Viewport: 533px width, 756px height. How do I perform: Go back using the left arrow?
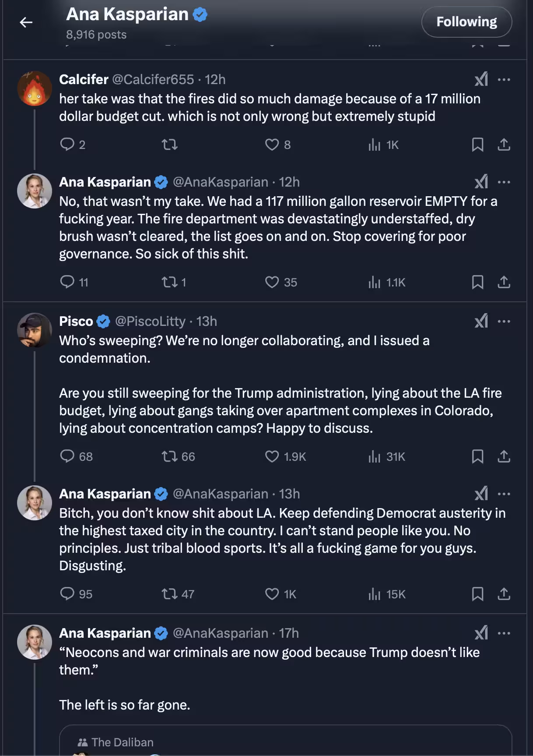tap(26, 22)
